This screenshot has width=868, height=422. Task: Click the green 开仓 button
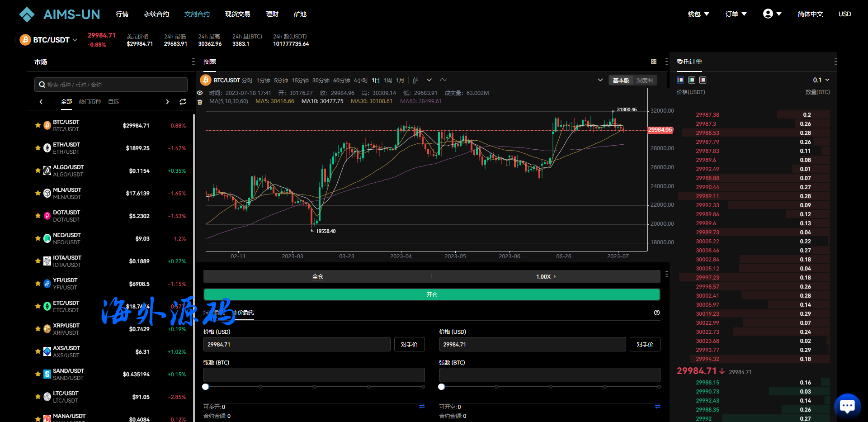(x=431, y=294)
